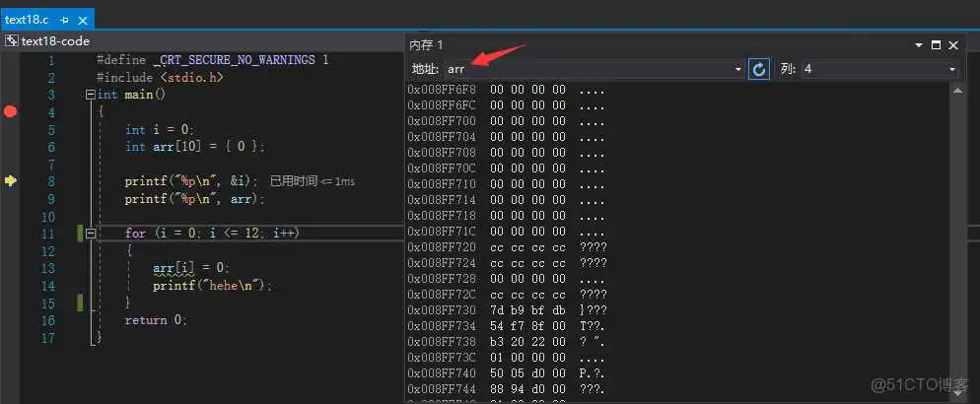Click the bytes 01 00 00 00
Image resolution: width=980 pixels, height=404 pixels.
528,357
